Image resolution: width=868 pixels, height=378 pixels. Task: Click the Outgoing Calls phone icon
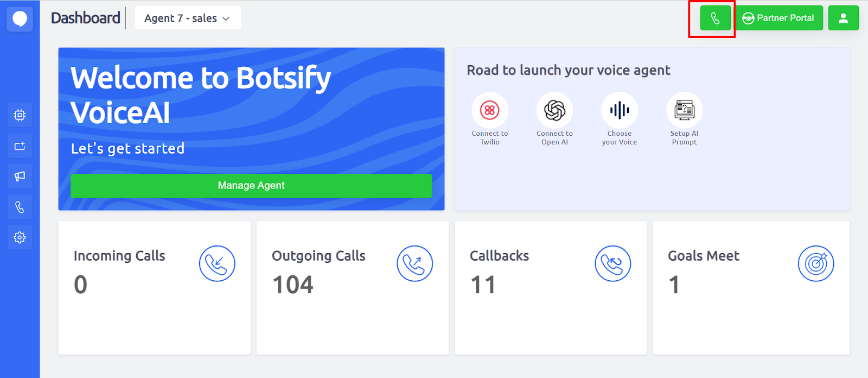tap(414, 264)
